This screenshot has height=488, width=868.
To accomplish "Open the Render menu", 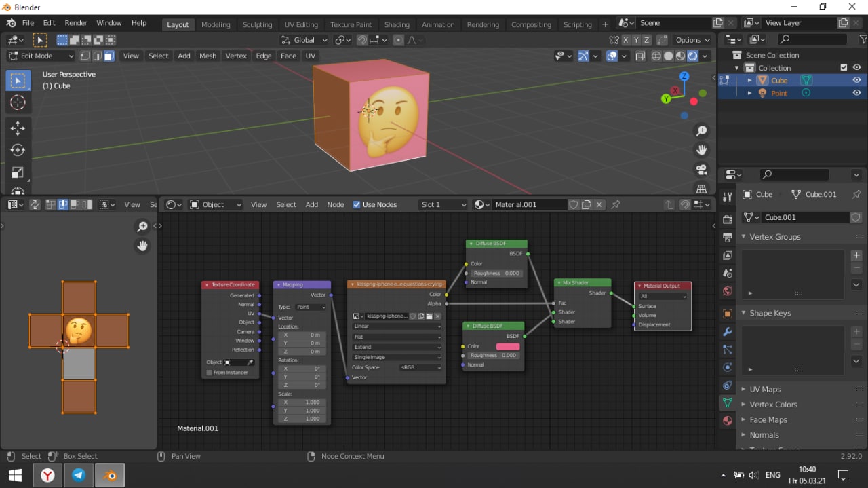I will click(76, 23).
